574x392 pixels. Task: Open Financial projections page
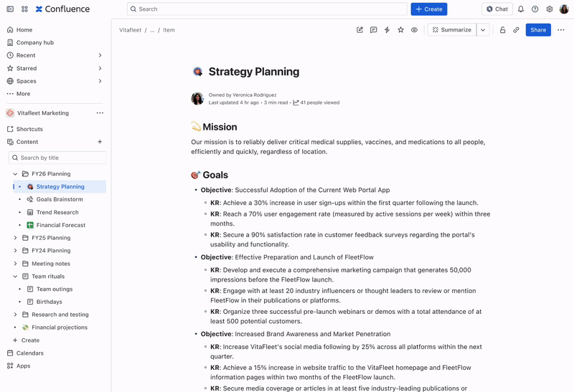60,328
